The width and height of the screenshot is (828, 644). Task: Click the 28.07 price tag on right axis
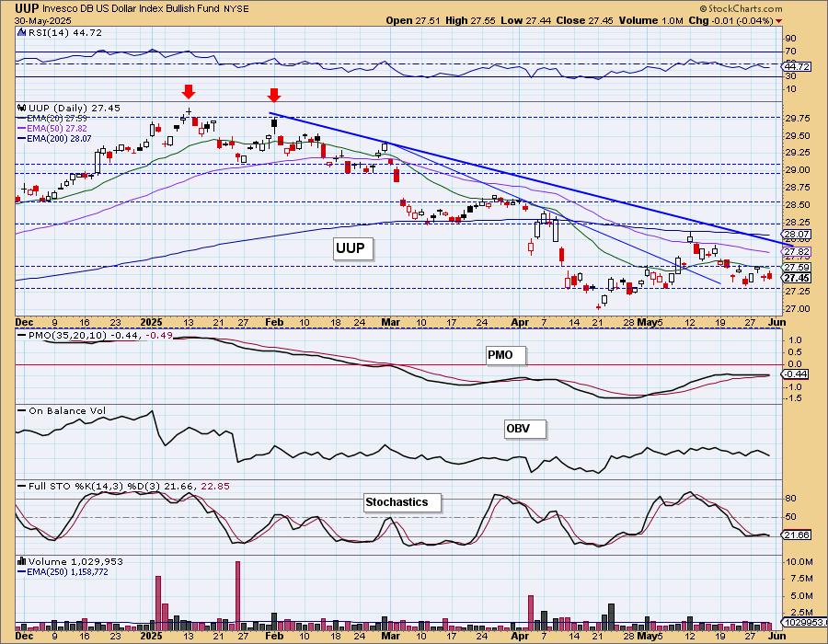(797, 234)
